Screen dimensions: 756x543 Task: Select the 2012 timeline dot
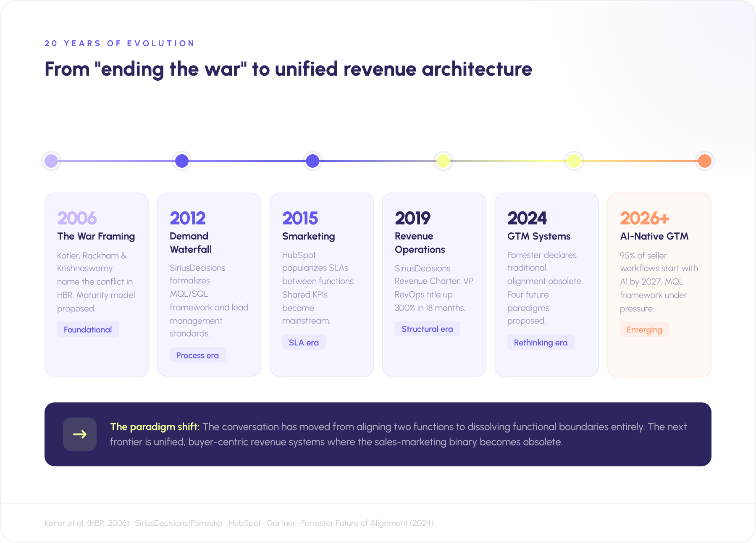181,161
